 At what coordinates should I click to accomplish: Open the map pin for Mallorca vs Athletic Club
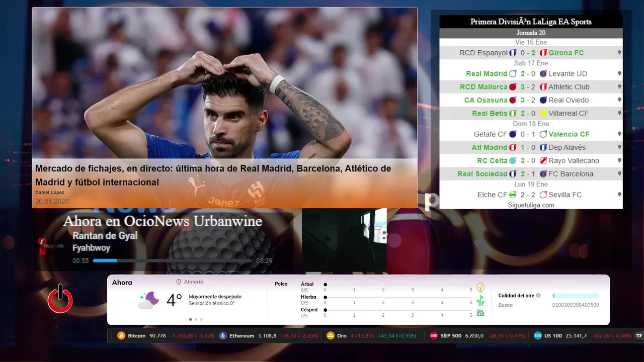click(619, 87)
